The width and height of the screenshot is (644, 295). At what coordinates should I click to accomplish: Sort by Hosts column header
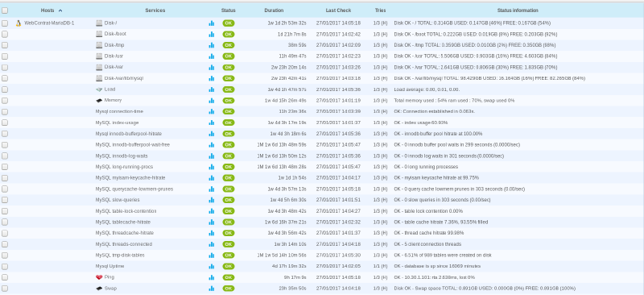pyautogui.click(x=47, y=10)
